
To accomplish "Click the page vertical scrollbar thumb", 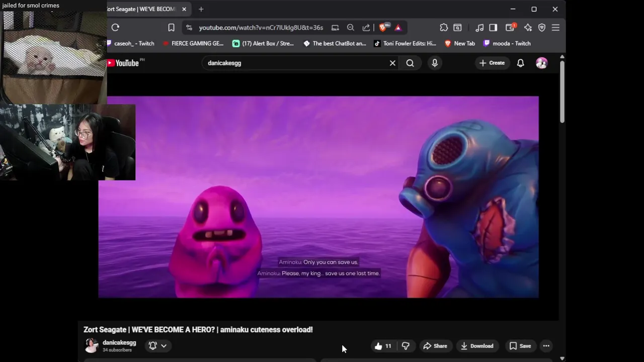I will point(562,91).
